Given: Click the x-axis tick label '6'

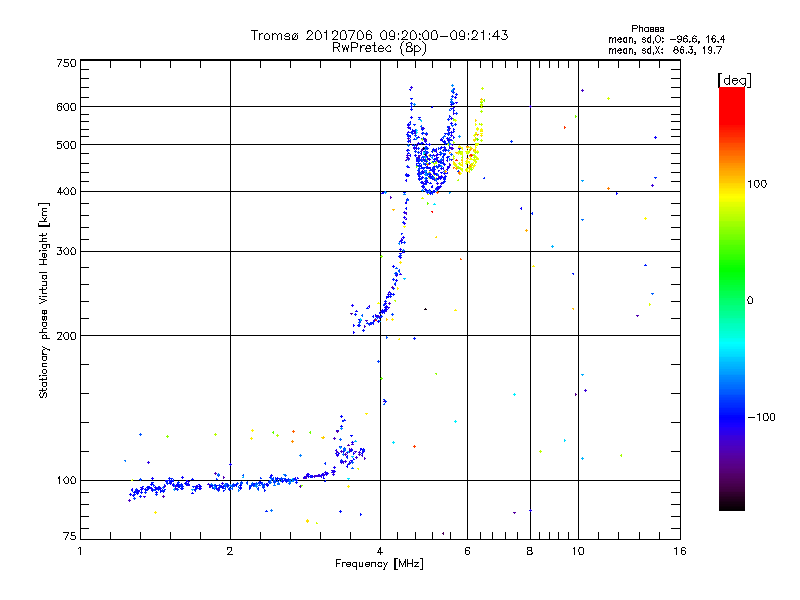Looking at the screenshot, I should [x=467, y=551].
